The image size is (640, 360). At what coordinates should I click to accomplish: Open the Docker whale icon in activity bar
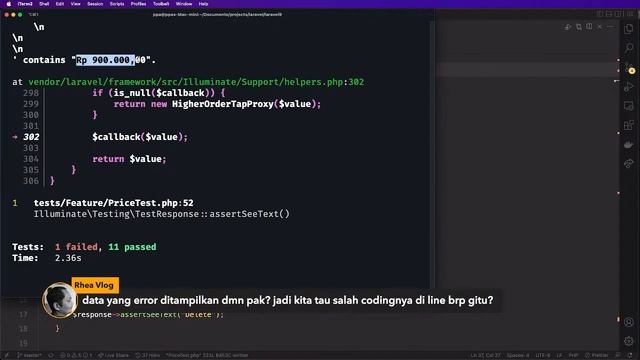click(x=629, y=144)
